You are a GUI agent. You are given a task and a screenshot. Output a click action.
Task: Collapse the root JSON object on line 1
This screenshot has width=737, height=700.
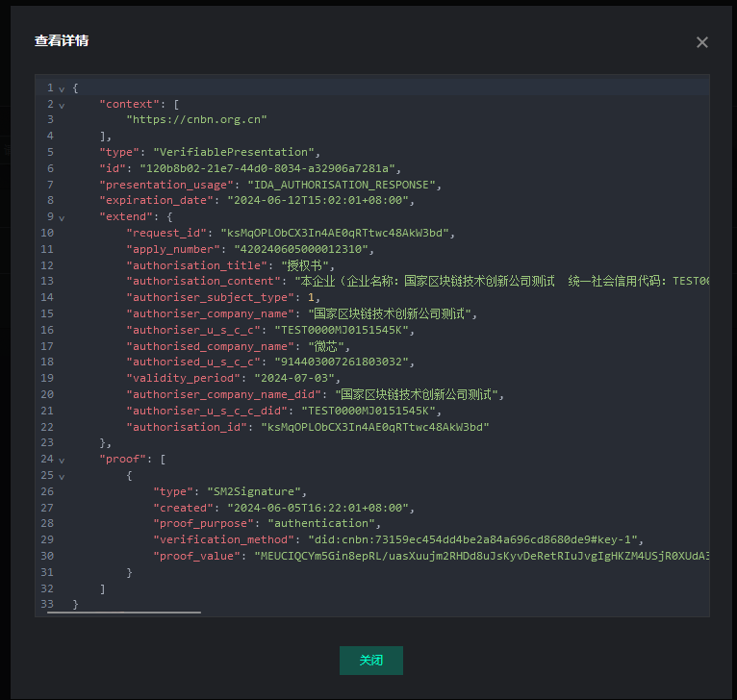point(62,88)
